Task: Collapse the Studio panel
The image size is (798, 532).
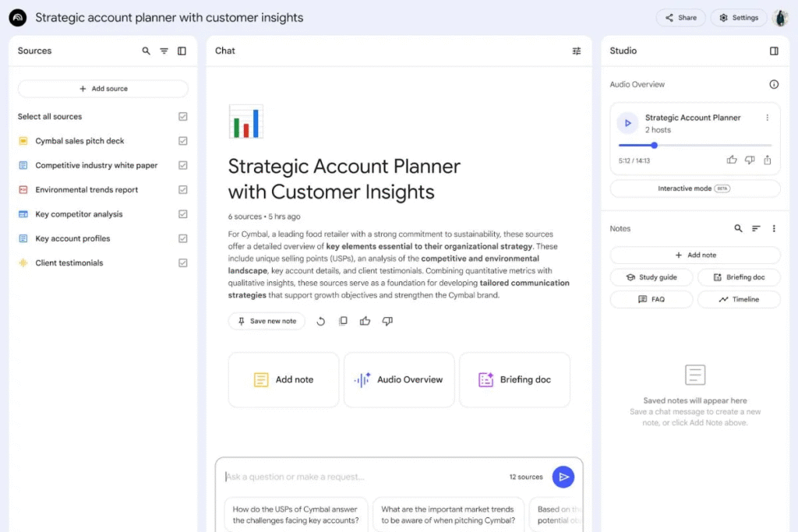Action: [x=774, y=51]
